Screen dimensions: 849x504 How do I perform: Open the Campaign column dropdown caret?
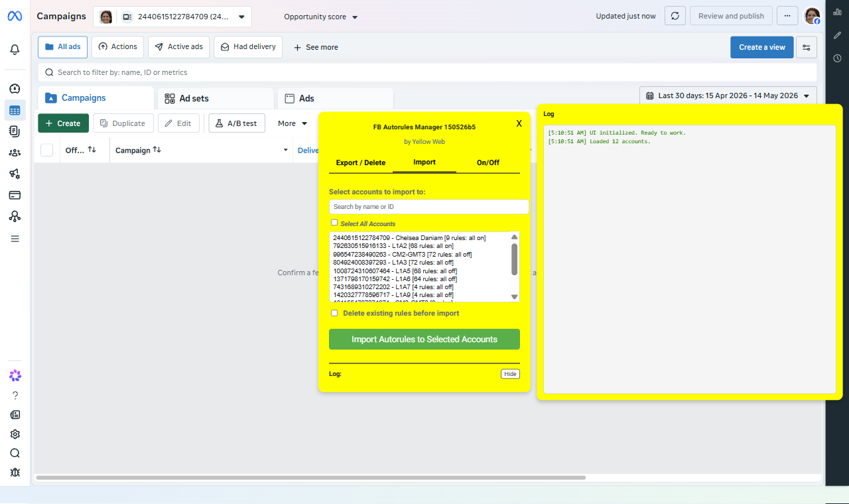coord(286,151)
